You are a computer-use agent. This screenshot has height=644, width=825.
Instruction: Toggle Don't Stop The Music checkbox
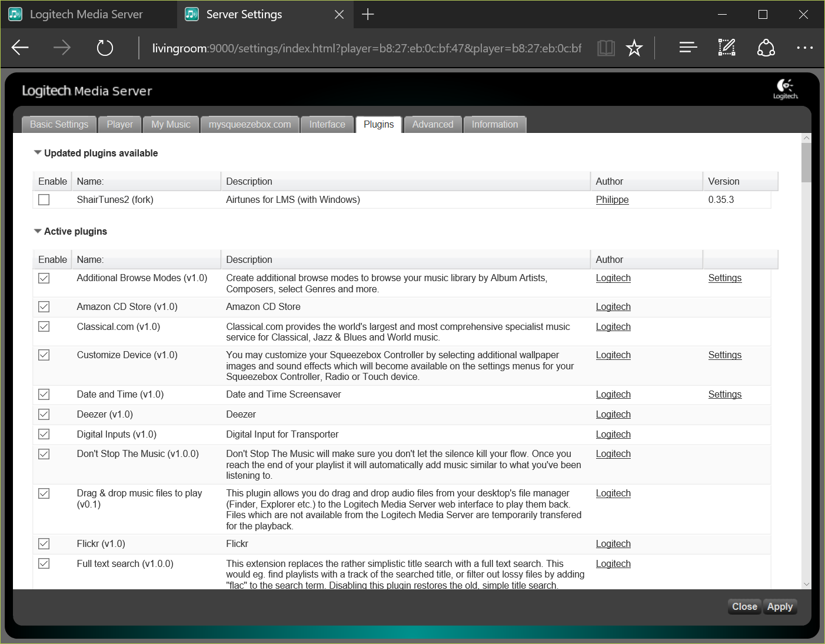tap(44, 454)
